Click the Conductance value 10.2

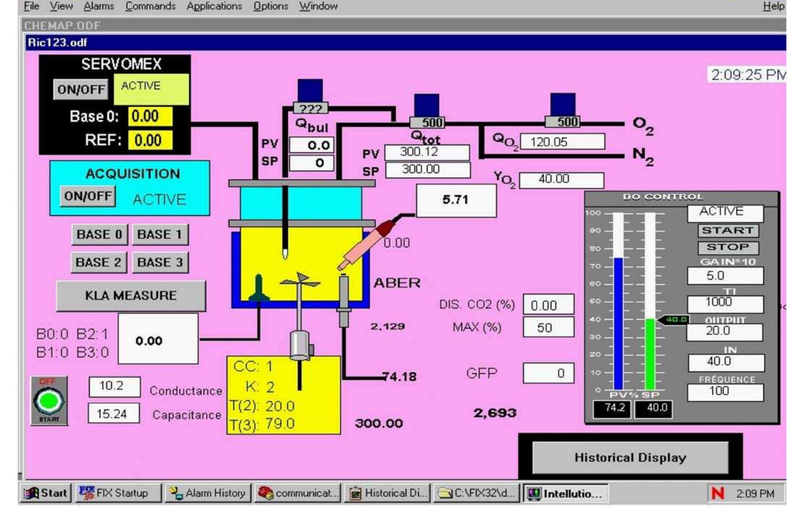pyautogui.click(x=114, y=387)
